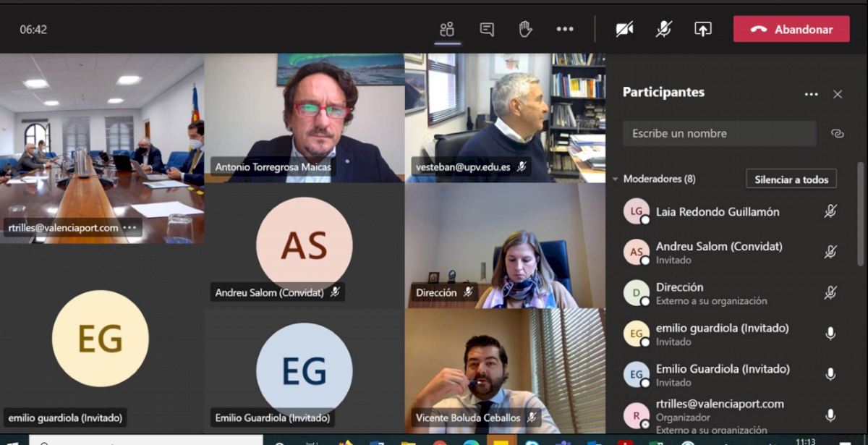The height and width of the screenshot is (445, 868).
Task: Click the Abandonar button
Action: [791, 30]
